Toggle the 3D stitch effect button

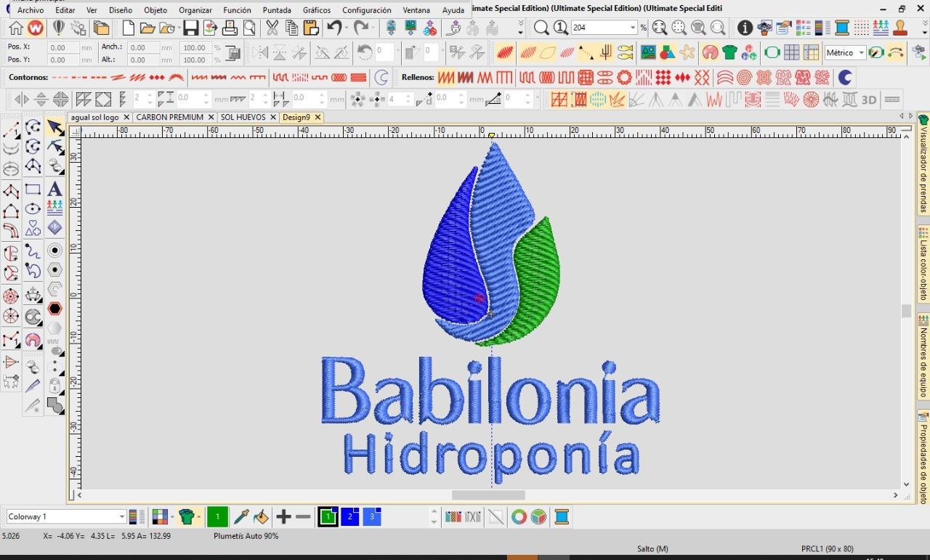point(868,100)
